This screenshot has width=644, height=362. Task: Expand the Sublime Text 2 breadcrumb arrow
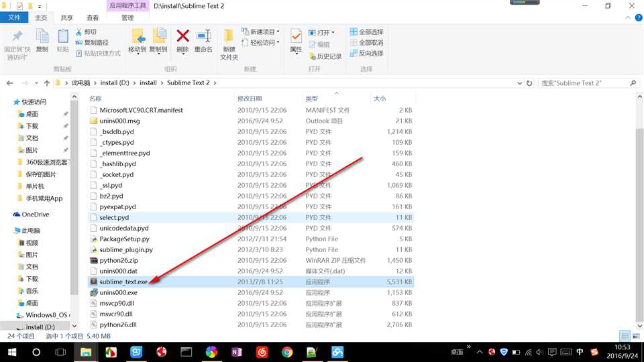click(x=215, y=83)
